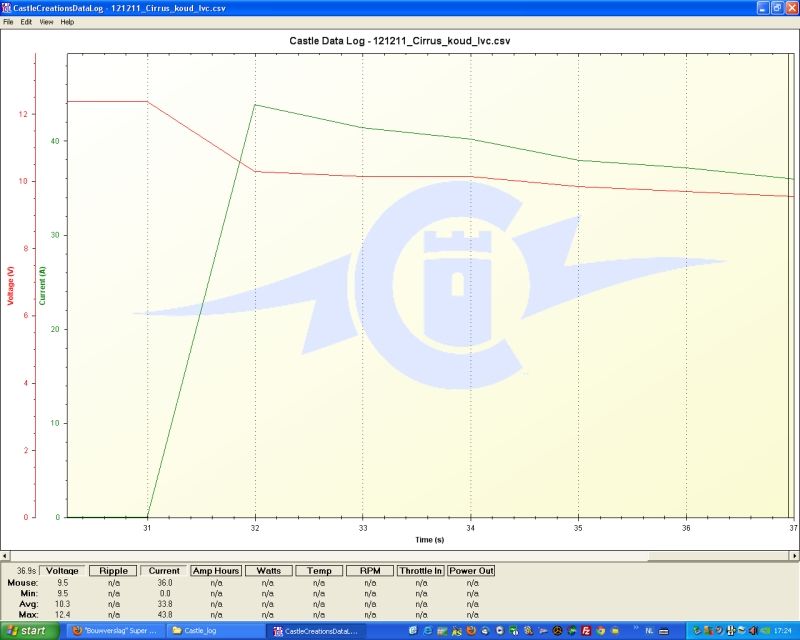Click the Firefox icon on Bouwverslag taskbar button
This screenshot has width=800, height=640.
coord(77,631)
